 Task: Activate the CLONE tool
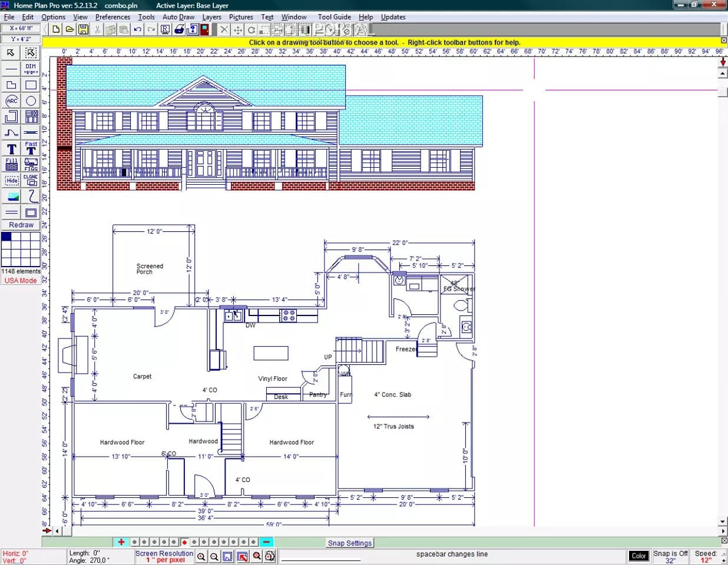31,180
